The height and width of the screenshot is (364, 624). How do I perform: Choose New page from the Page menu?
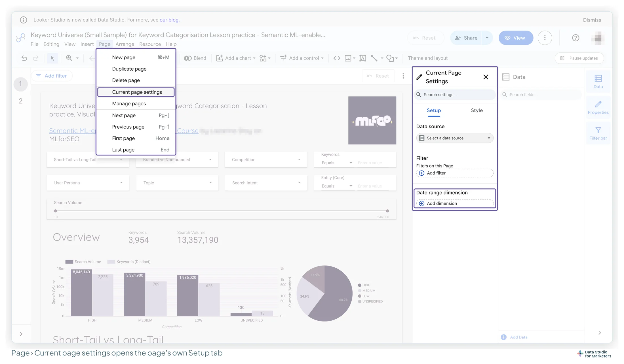136,57
